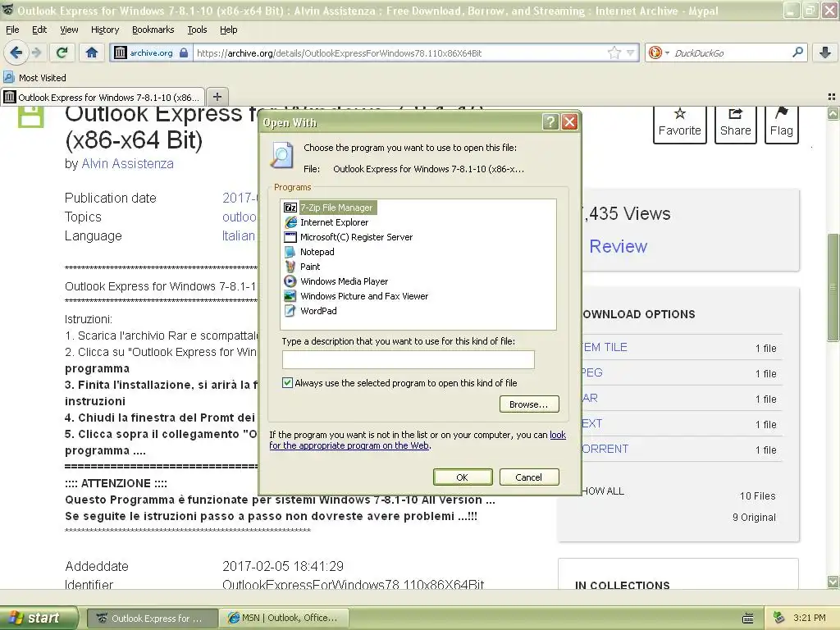
Task: Select the Outlook Express browser tab
Action: (x=103, y=97)
